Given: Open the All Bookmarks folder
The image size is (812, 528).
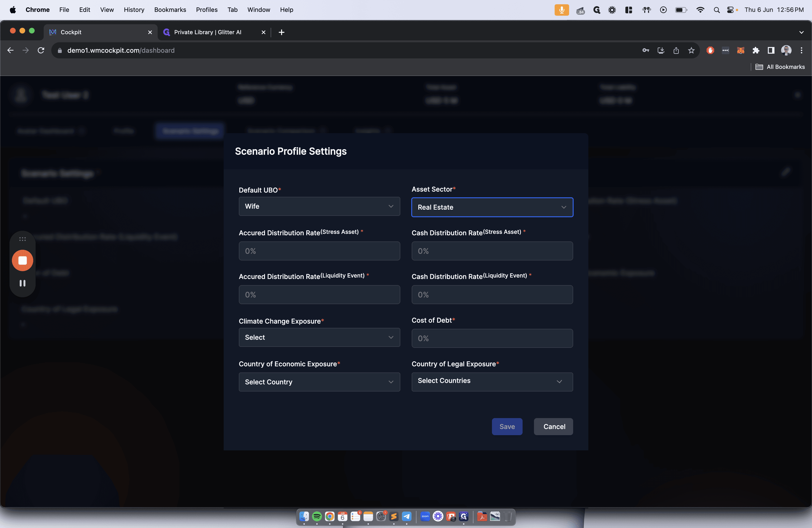Looking at the screenshot, I should click(x=780, y=67).
